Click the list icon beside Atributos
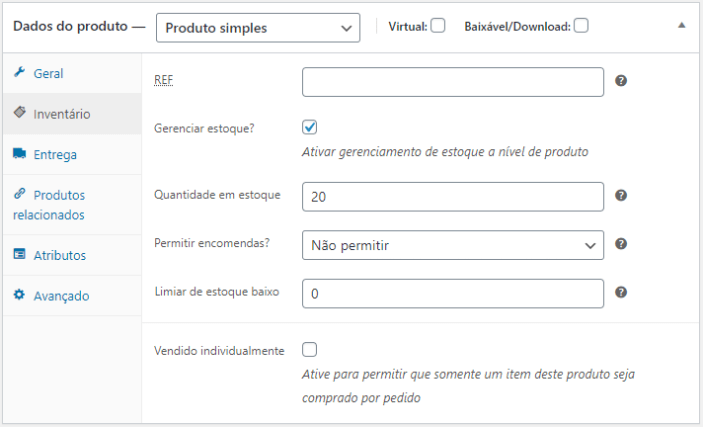This screenshot has width=703, height=427. pos(19,254)
